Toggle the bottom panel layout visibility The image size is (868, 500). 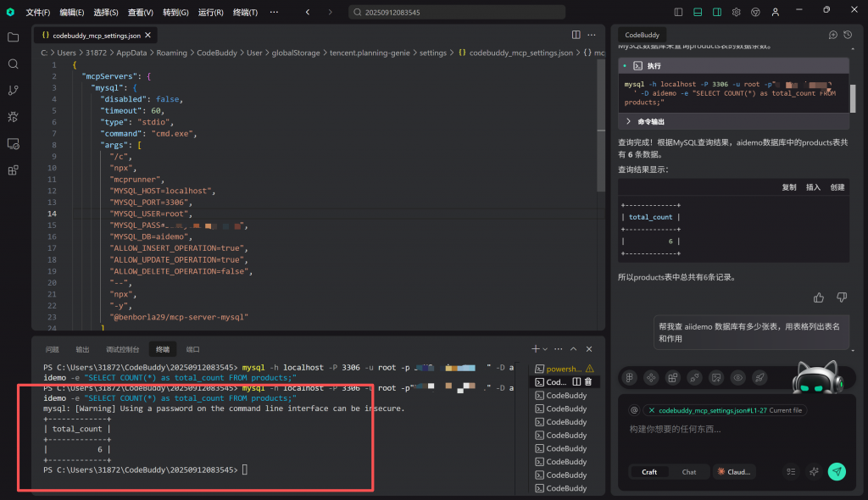(x=698, y=12)
